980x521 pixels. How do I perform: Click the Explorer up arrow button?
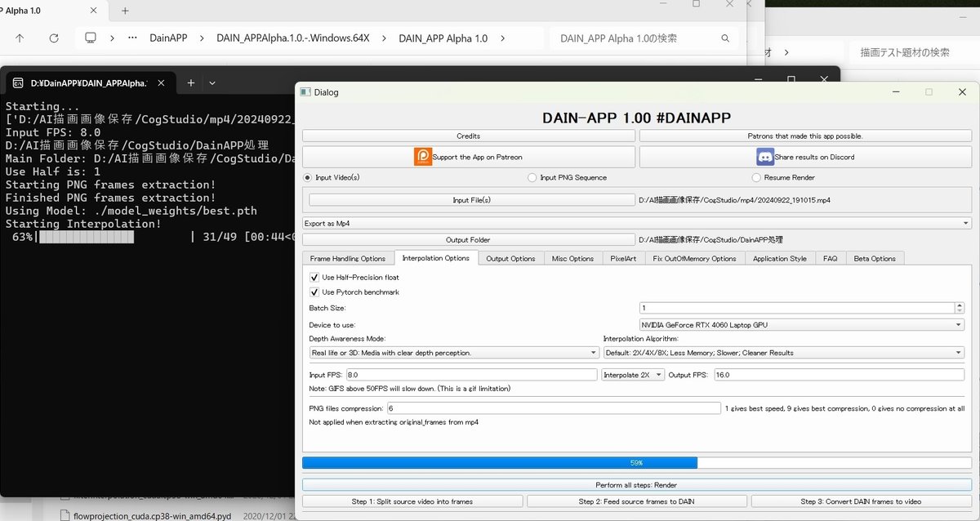20,38
